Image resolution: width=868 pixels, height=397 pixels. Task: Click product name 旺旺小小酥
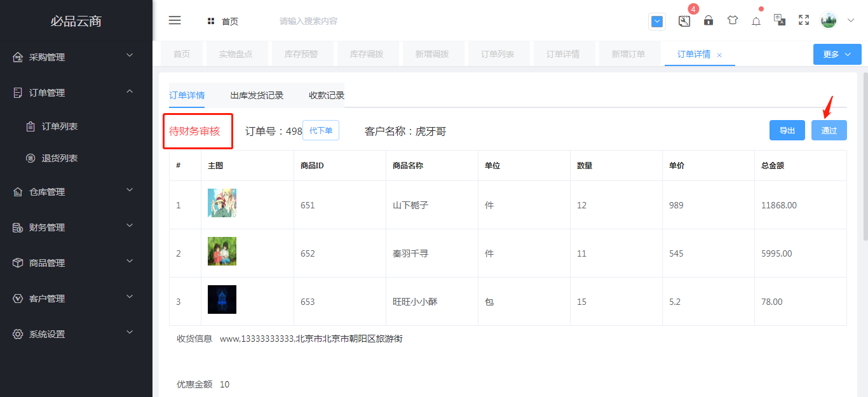click(415, 302)
